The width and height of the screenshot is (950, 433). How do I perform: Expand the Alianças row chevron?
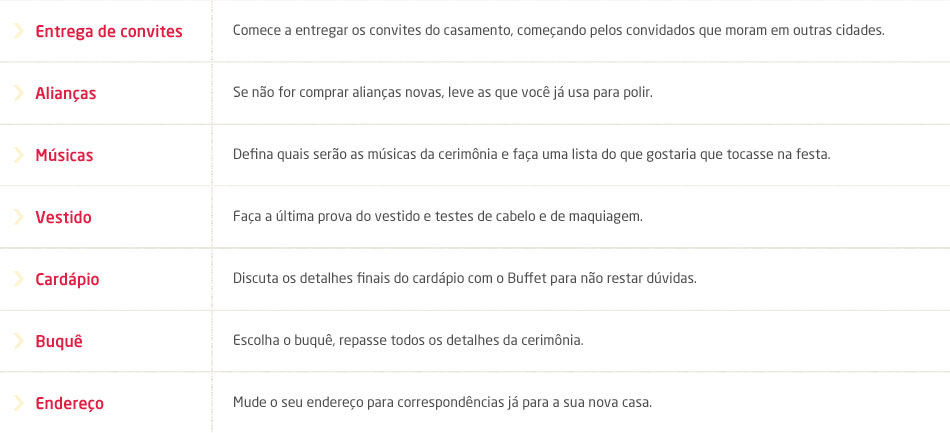coord(19,93)
